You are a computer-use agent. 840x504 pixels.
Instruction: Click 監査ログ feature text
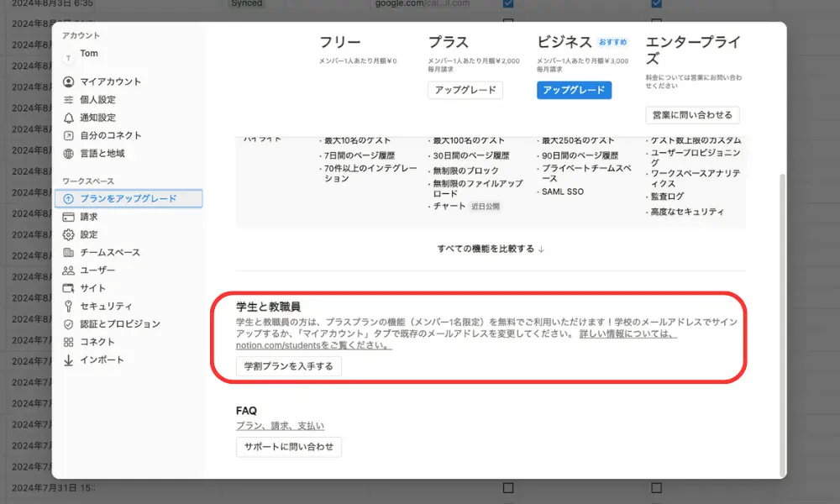pyautogui.click(x=667, y=197)
